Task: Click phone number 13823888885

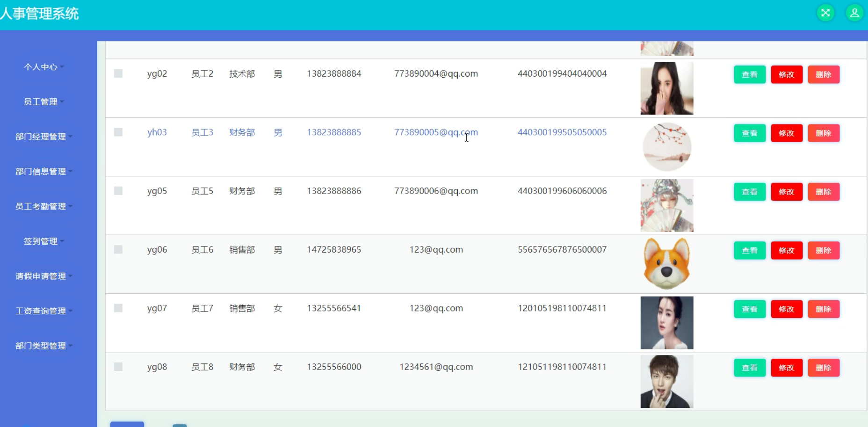Action: 334,132
